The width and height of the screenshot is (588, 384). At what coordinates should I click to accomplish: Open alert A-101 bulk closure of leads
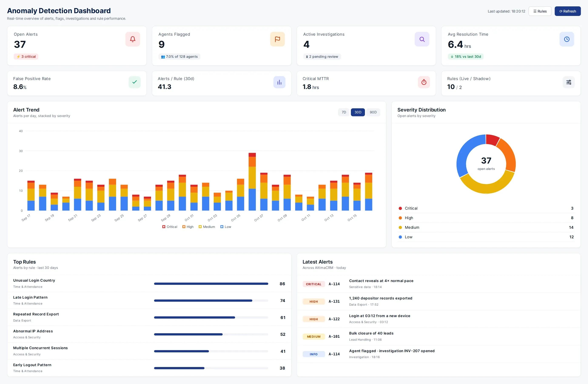tap(439, 336)
